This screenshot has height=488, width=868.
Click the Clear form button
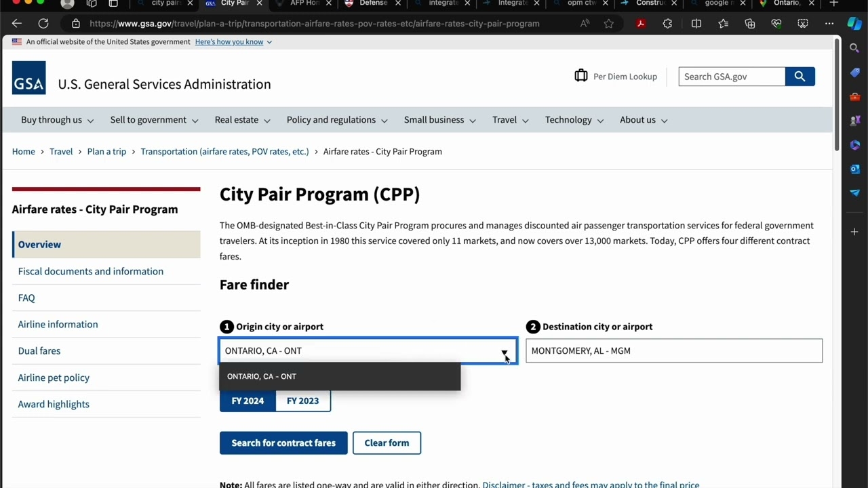[387, 443]
